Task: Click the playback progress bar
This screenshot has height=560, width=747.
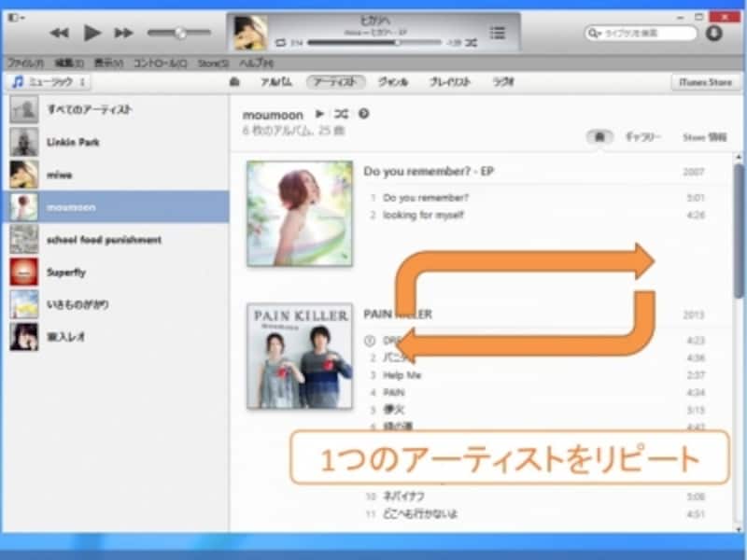Action: pyautogui.click(x=374, y=43)
